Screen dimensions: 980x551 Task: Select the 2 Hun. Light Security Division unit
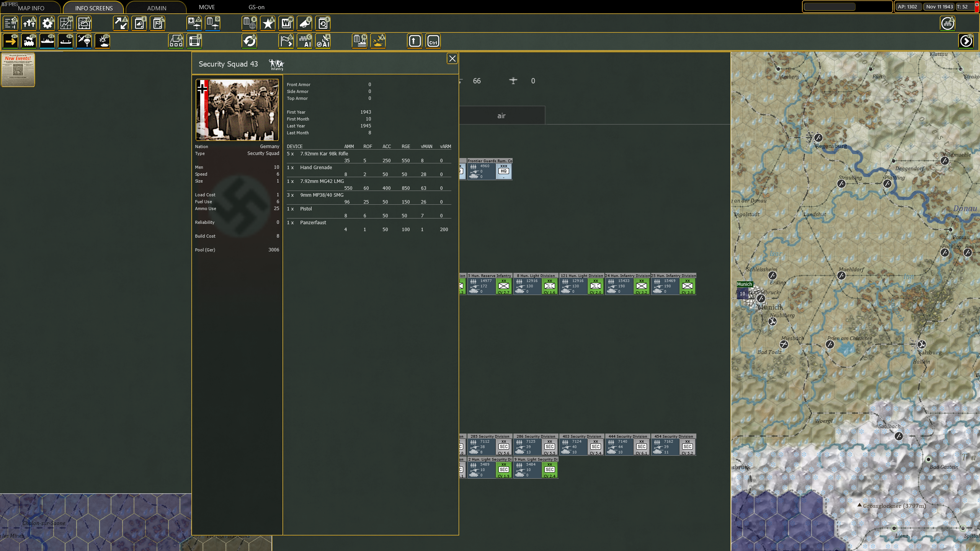coord(490,468)
